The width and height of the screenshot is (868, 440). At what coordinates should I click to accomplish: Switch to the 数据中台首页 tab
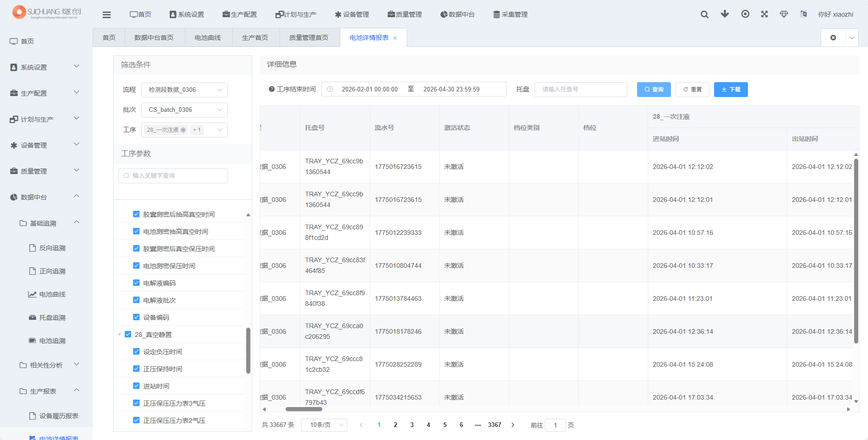154,38
